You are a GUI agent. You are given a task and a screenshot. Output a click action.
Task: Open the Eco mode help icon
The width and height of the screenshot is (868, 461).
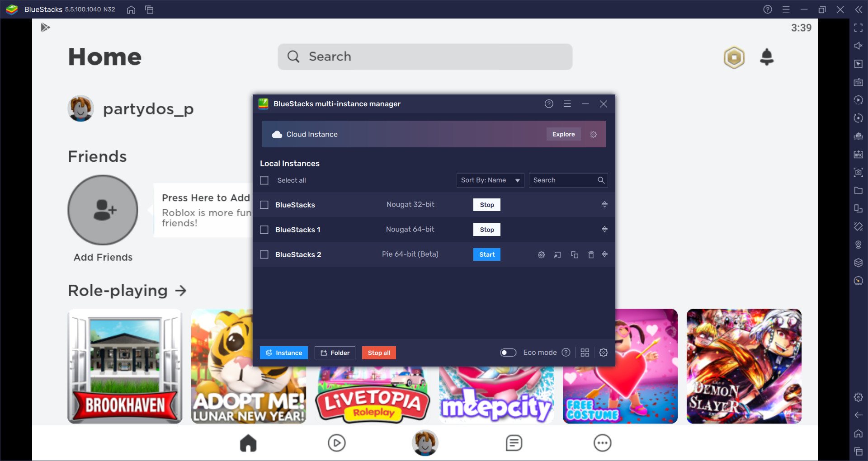[x=566, y=353]
